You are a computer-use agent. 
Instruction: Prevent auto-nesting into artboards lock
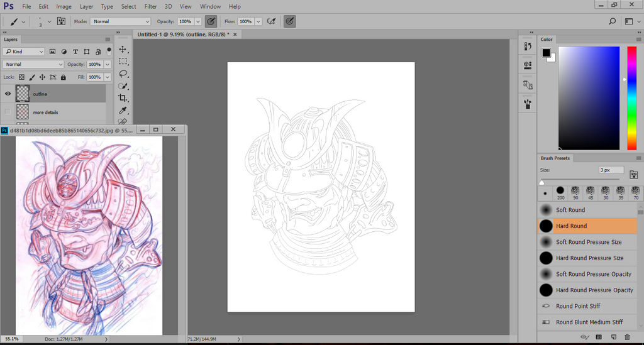53,77
